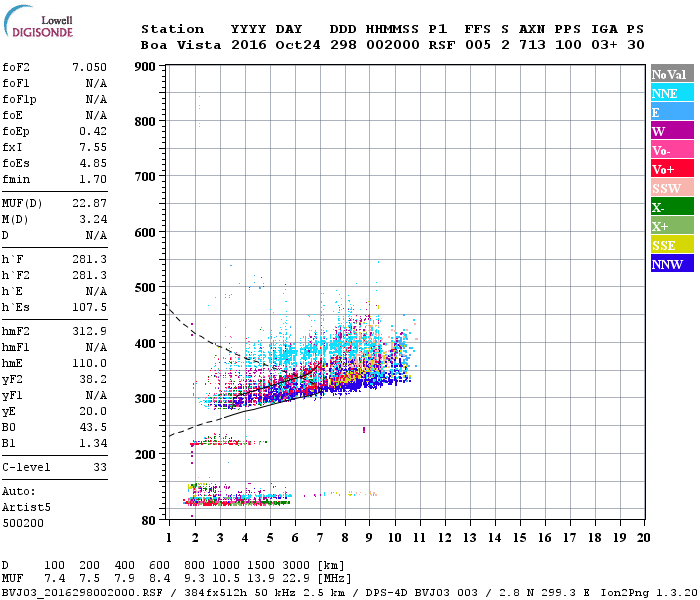
Task: Select the X+ light green legend swatch
Action: coord(672,226)
